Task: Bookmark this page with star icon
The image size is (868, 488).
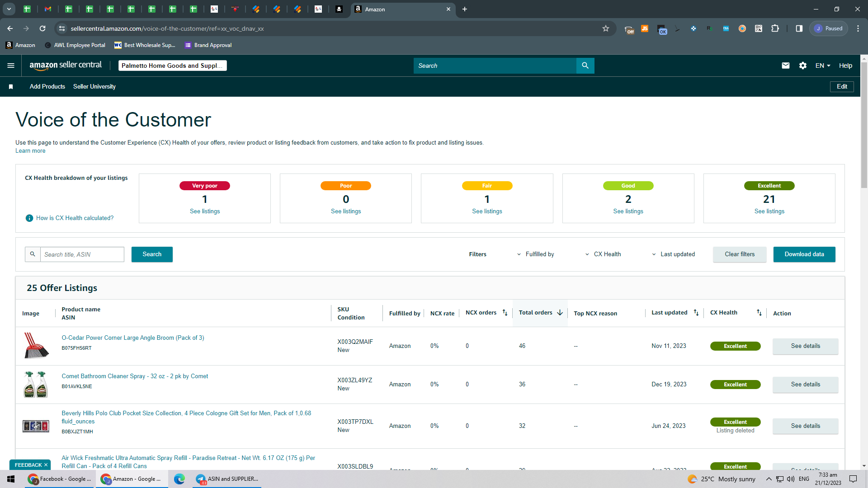Action: pyautogui.click(x=606, y=28)
